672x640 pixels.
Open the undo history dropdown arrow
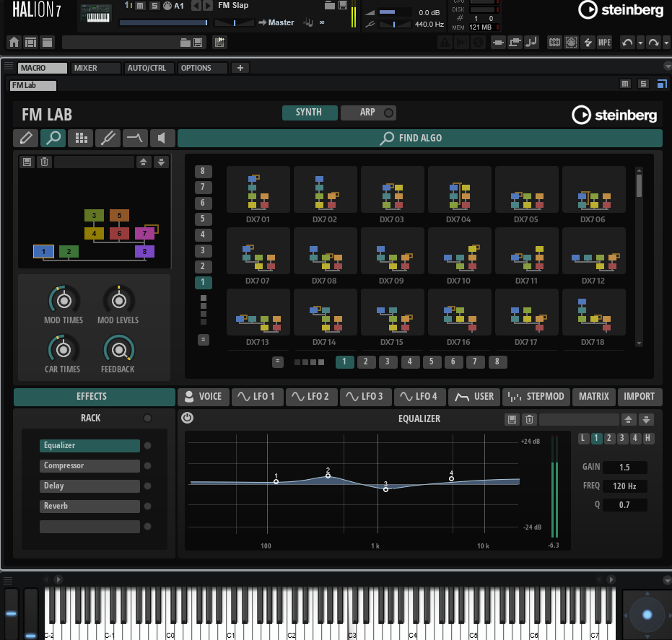640,43
